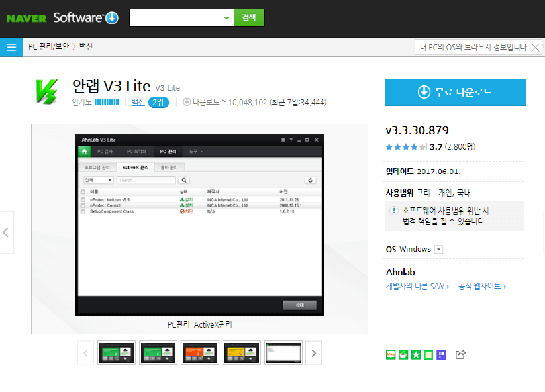Click the PC 관리/보안 breadcrumb

[x=48, y=47]
